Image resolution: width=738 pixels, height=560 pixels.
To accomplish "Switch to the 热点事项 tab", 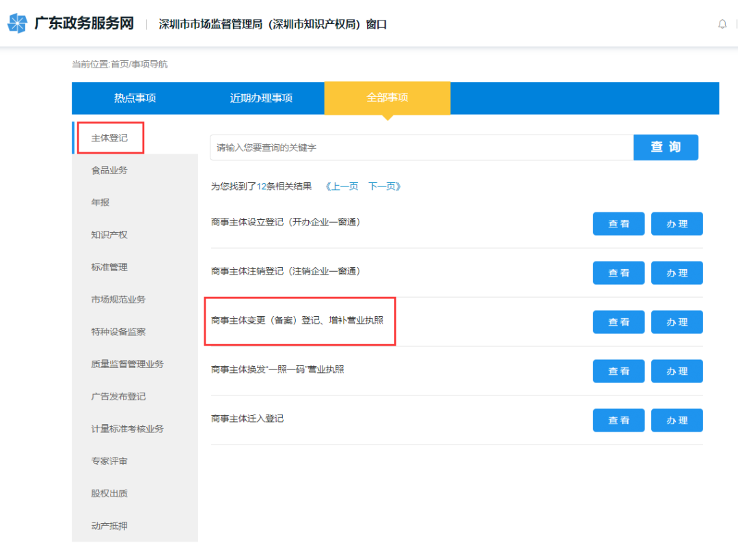I will tap(135, 98).
